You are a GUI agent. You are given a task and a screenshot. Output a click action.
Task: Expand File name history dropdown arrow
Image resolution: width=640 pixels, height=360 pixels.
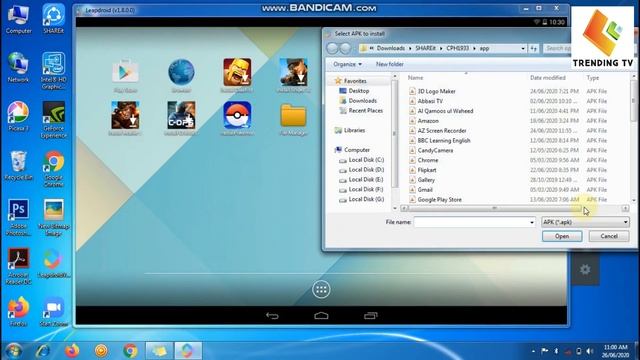click(x=531, y=222)
